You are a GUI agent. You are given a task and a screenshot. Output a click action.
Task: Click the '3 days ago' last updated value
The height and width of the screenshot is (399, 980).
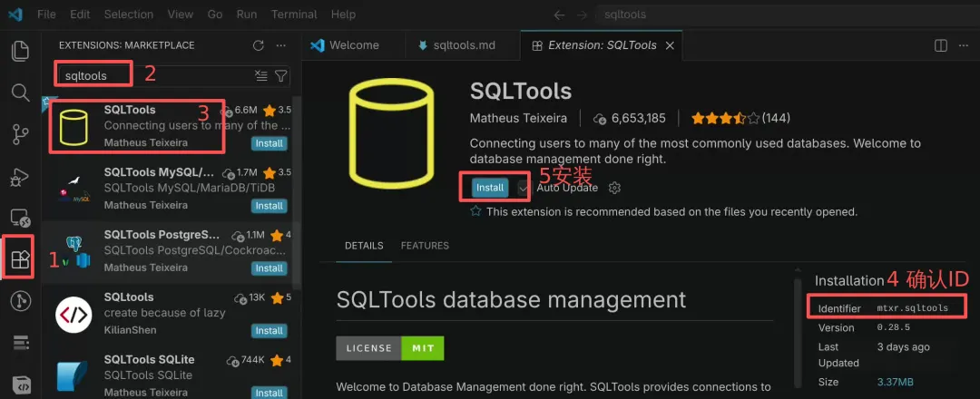[x=903, y=346]
